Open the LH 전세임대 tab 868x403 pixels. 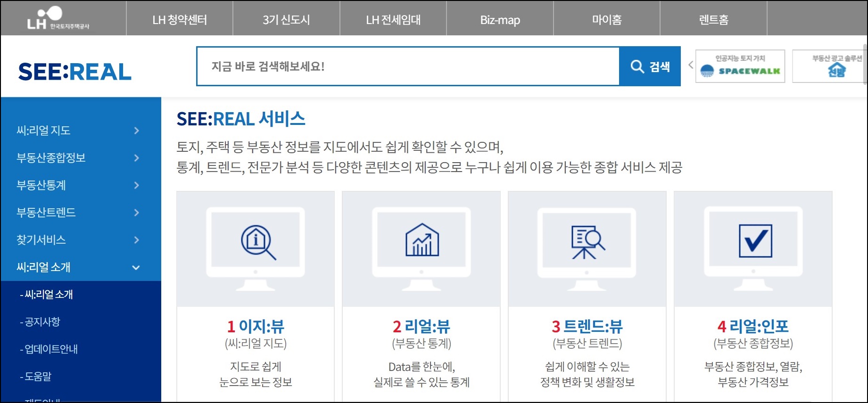393,19
